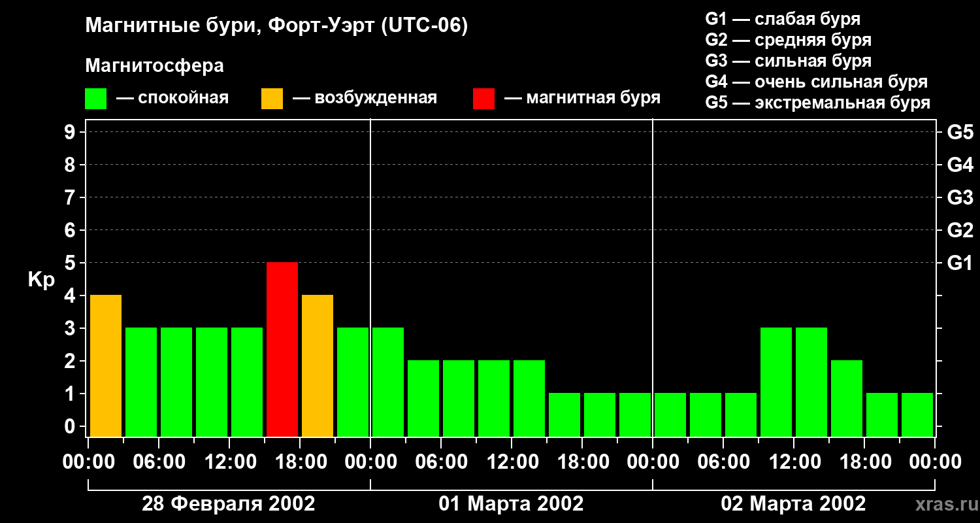The width and height of the screenshot is (980, 523).
Task: Click the date label '02 Марта 2002'
Action: coord(793,504)
